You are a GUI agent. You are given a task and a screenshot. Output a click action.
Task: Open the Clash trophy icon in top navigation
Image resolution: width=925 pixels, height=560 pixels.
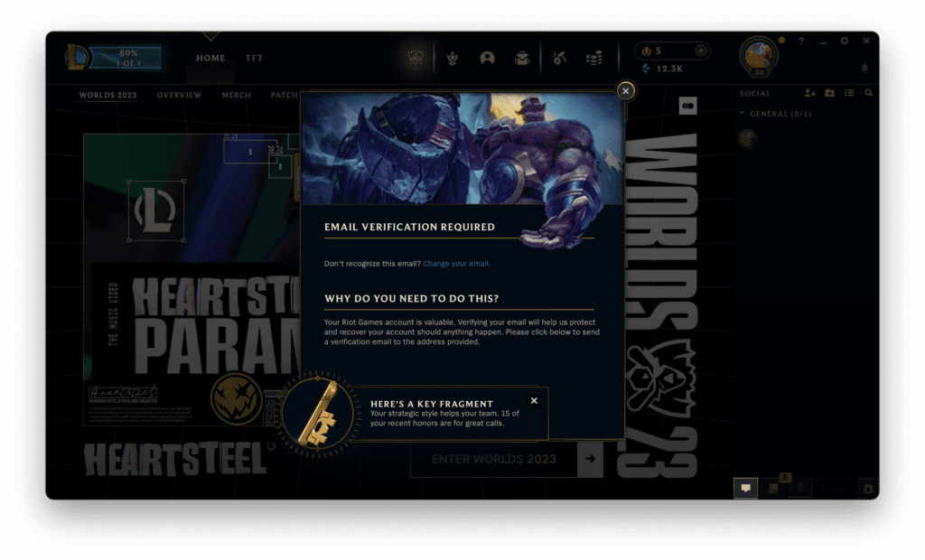416,58
